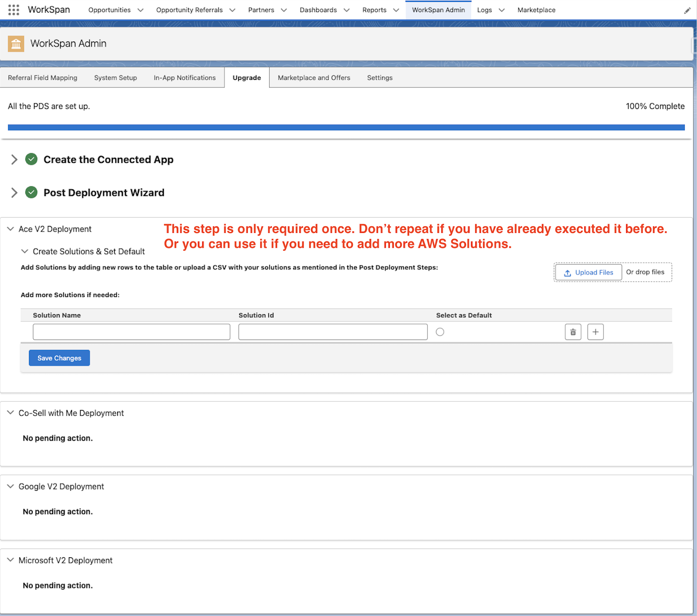Click the Co-Sell with Me Deployment heading

71,413
